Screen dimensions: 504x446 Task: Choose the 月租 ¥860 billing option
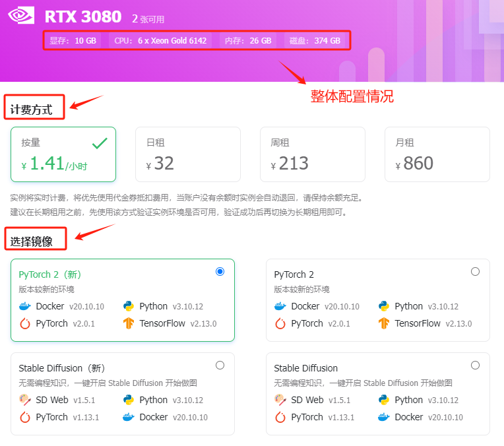pyautogui.click(x=437, y=154)
